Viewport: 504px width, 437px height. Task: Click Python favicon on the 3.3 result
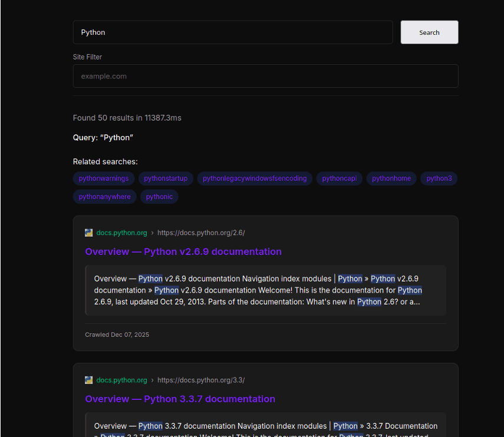[x=89, y=380]
